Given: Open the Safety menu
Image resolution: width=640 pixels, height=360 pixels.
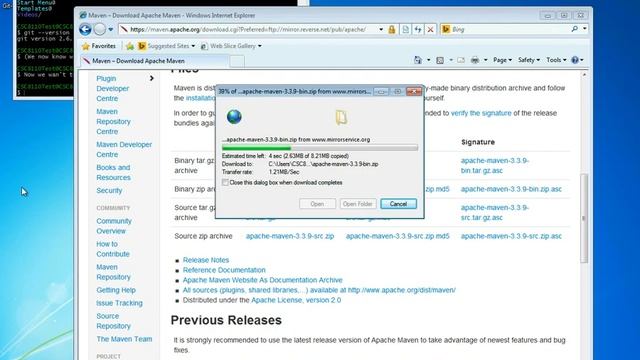Looking at the screenshot, I should pyautogui.click(x=529, y=60).
